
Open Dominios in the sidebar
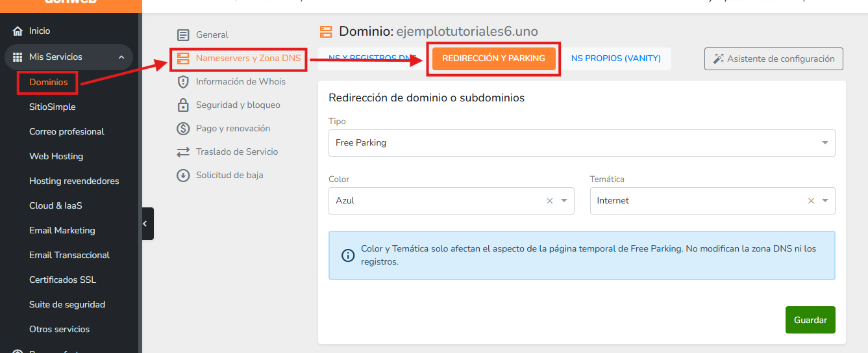coord(48,83)
